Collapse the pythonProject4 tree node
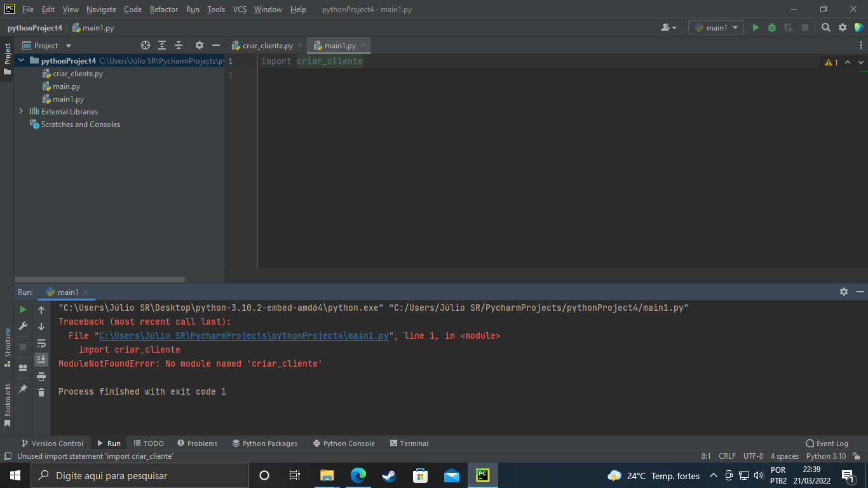This screenshot has width=868, height=488. pyautogui.click(x=21, y=61)
